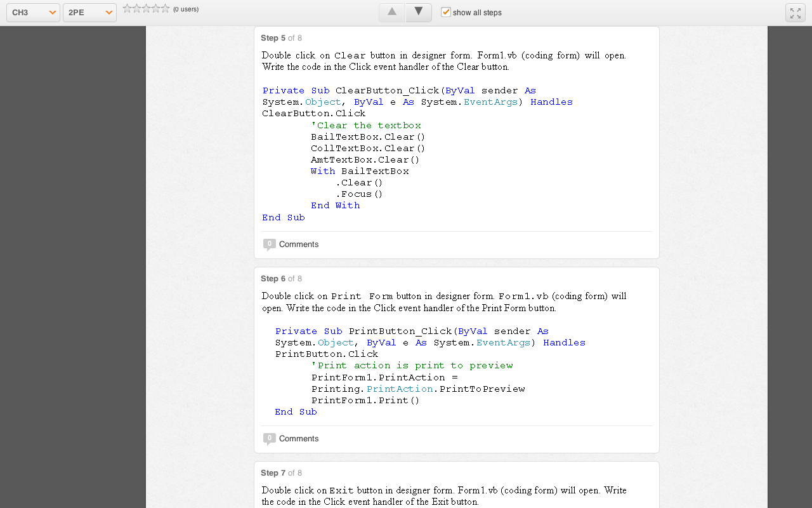
Task: Open the 2PE problem dropdown
Action: coord(89,13)
